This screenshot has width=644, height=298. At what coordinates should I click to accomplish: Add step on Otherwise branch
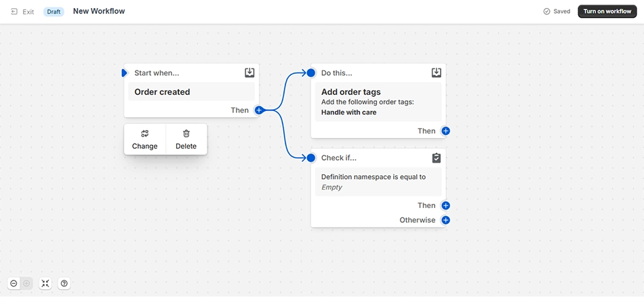pyautogui.click(x=445, y=220)
